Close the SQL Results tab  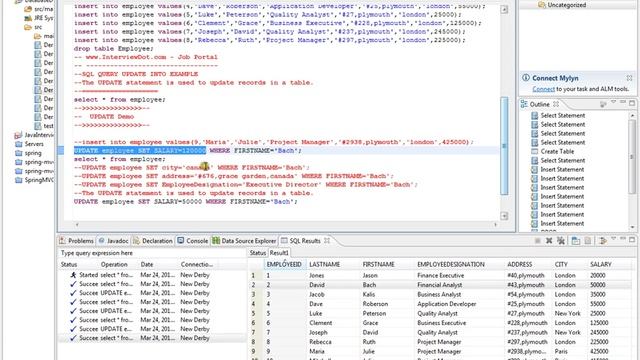pyautogui.click(x=327, y=241)
